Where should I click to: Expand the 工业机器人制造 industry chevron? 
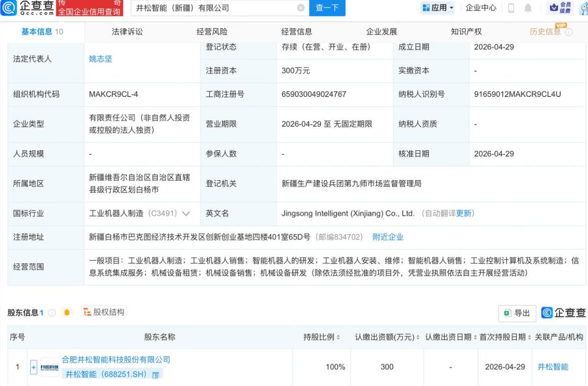coord(186,214)
